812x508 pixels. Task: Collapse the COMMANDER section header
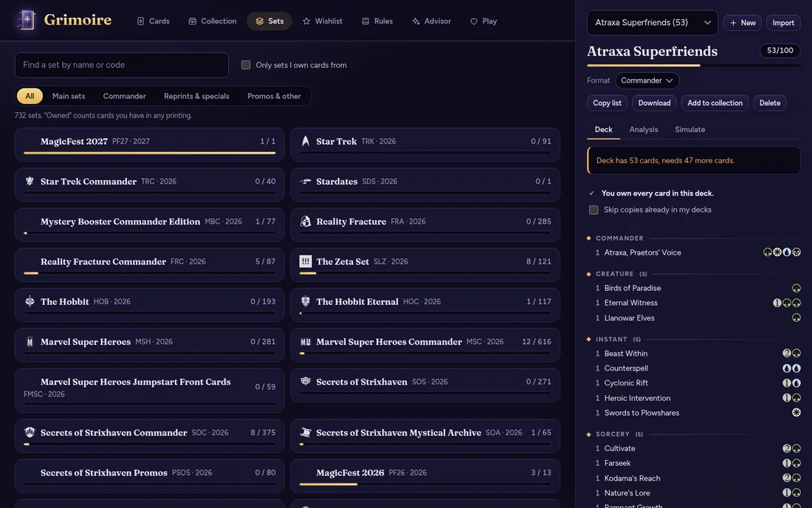coord(693,238)
